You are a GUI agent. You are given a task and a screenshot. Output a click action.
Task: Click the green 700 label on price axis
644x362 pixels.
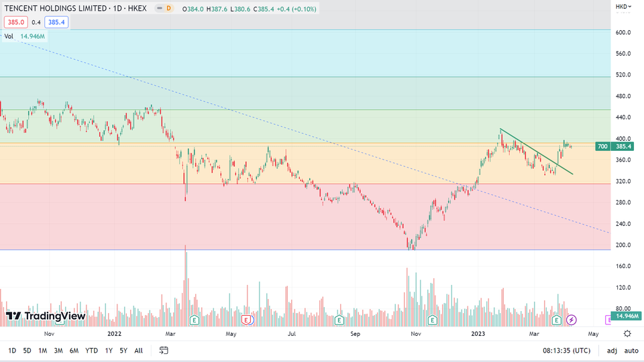[602, 147]
